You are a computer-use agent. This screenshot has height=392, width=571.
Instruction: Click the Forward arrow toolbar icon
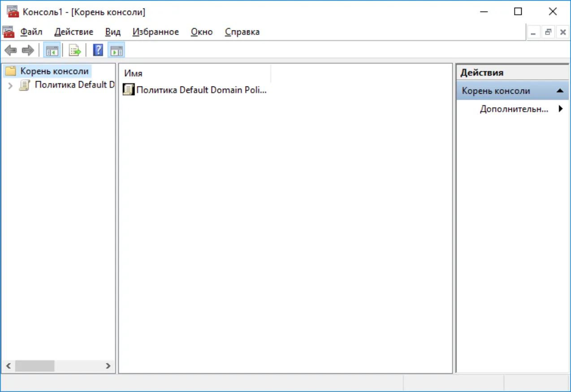[x=28, y=50]
